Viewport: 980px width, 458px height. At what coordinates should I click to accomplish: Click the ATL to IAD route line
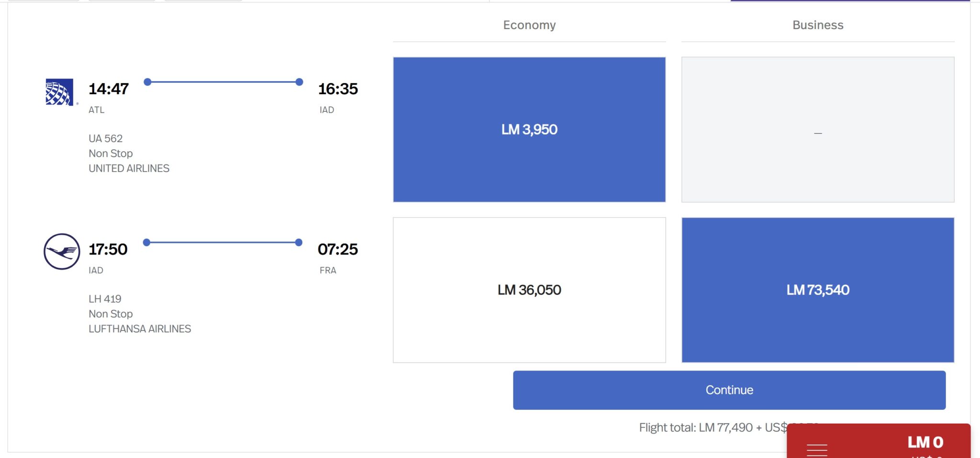click(x=223, y=82)
